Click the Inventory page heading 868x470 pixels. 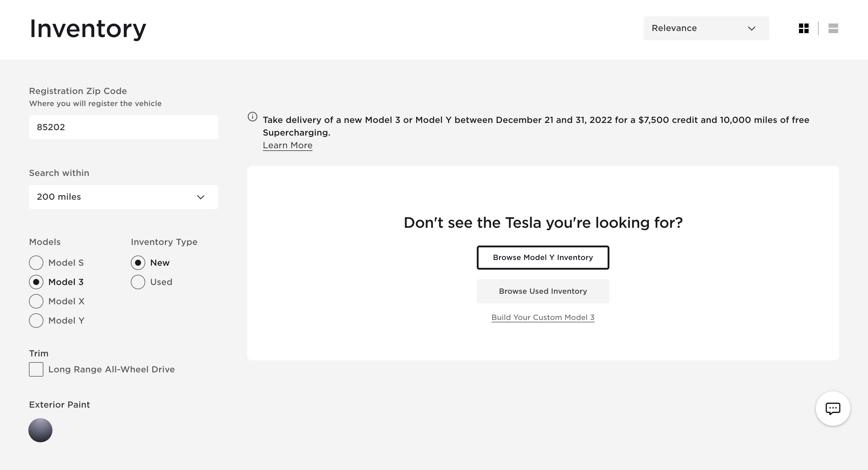click(88, 29)
